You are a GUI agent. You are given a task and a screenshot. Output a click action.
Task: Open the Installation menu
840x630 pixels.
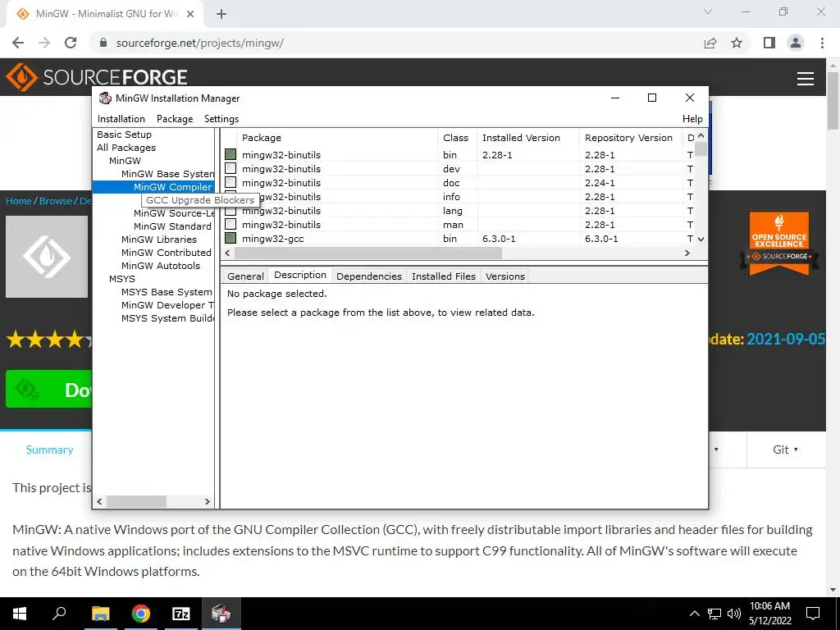(x=121, y=119)
